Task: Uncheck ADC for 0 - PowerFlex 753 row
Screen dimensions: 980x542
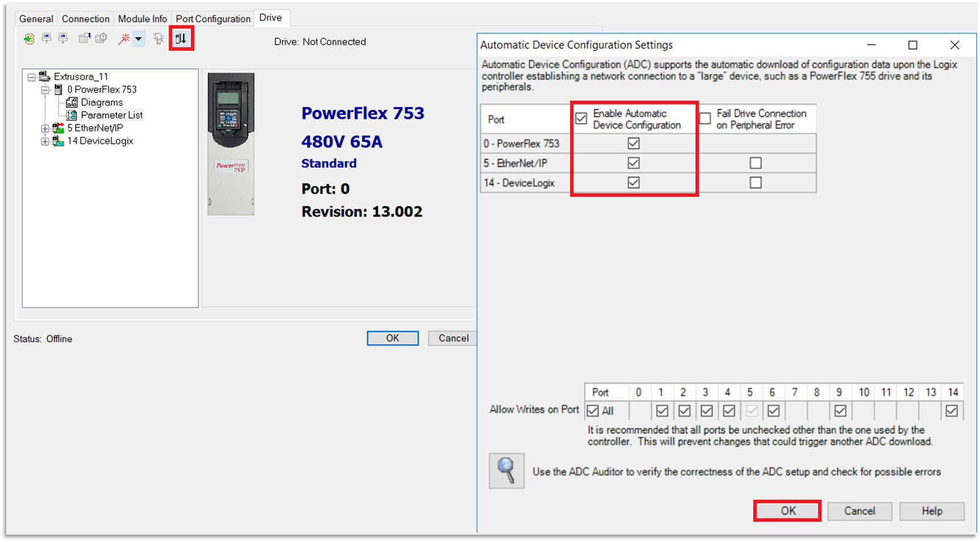Action: point(633,143)
